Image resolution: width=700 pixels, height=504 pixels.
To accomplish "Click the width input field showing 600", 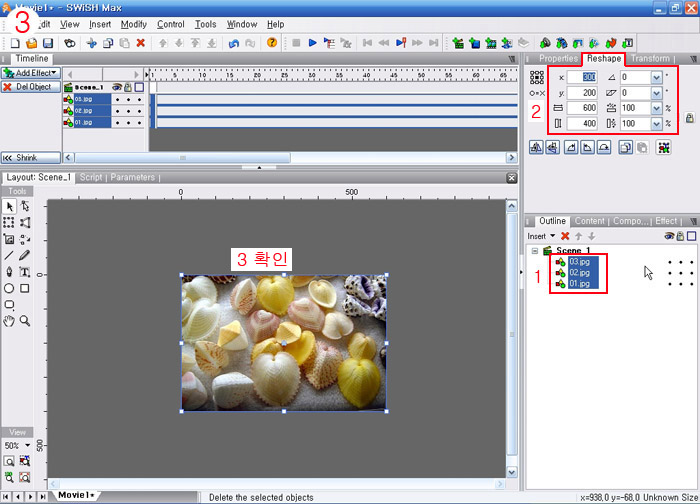I will click(582, 108).
